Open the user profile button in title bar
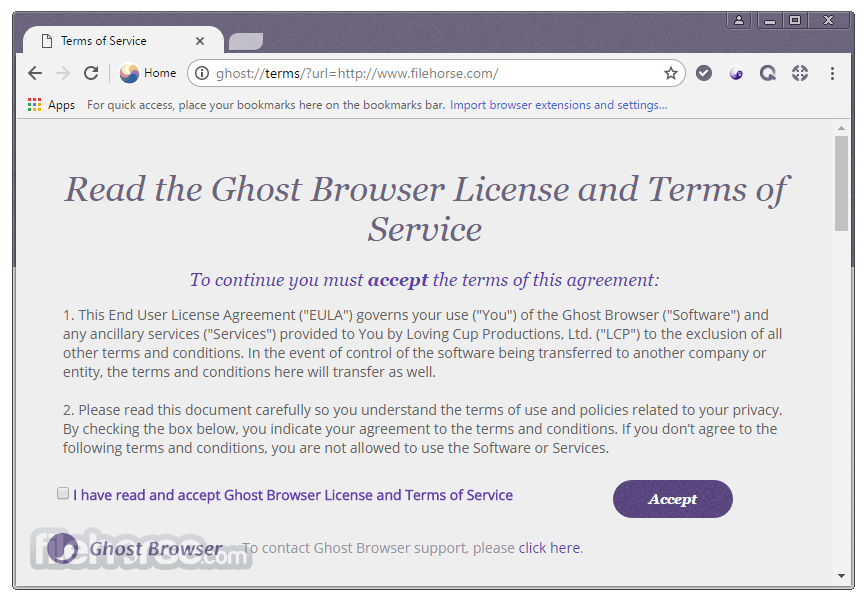 click(x=739, y=20)
